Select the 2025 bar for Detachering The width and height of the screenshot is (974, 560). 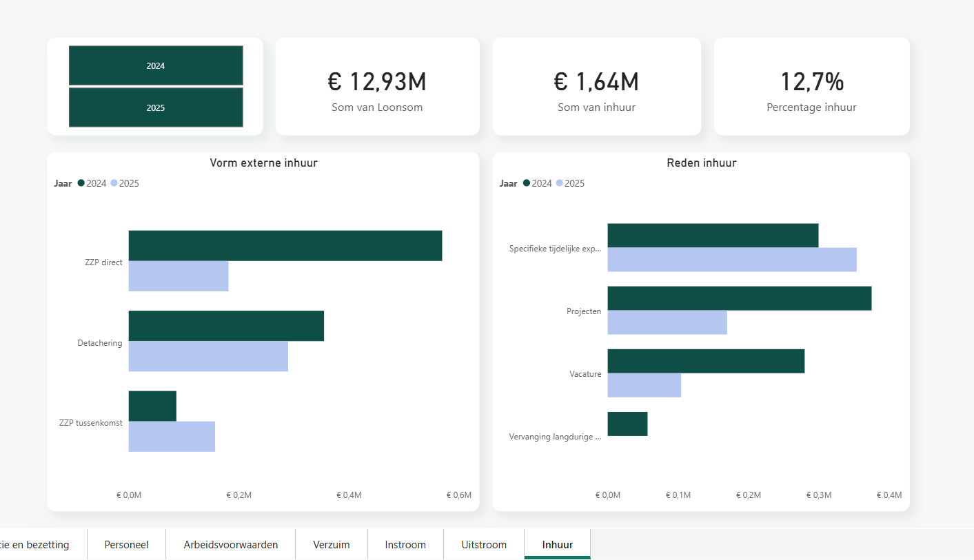click(x=208, y=356)
